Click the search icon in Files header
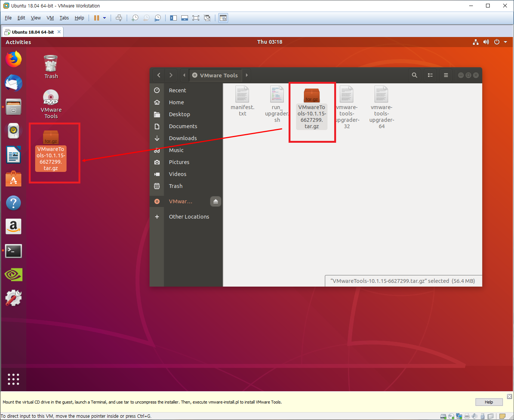The image size is (514, 420). point(415,75)
